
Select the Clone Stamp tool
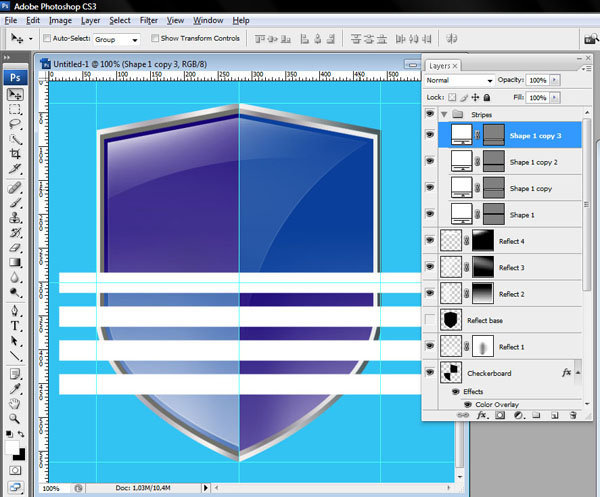pos(15,218)
